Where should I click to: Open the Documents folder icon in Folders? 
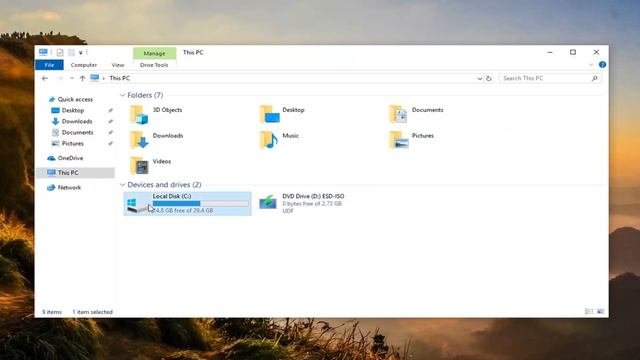click(398, 115)
